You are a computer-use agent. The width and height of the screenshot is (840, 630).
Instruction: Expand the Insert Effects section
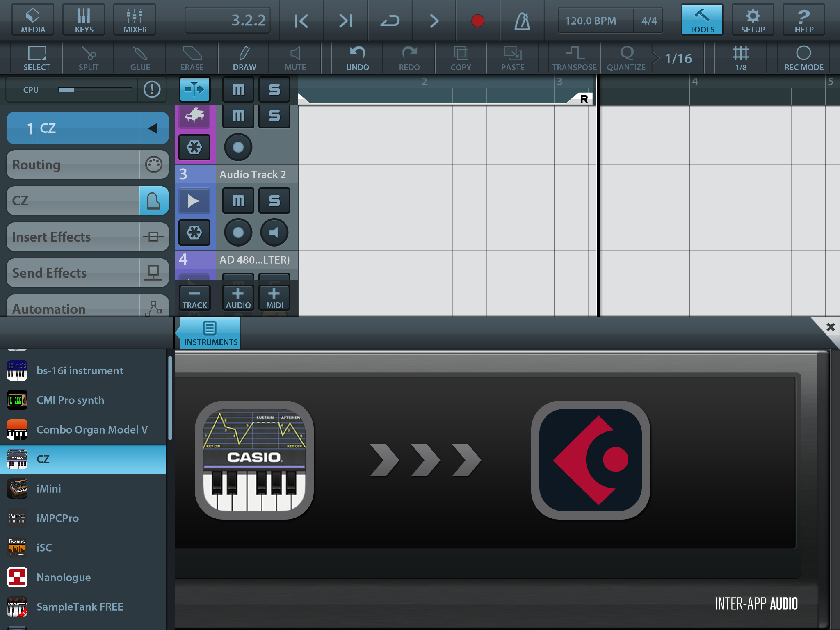[x=88, y=237]
